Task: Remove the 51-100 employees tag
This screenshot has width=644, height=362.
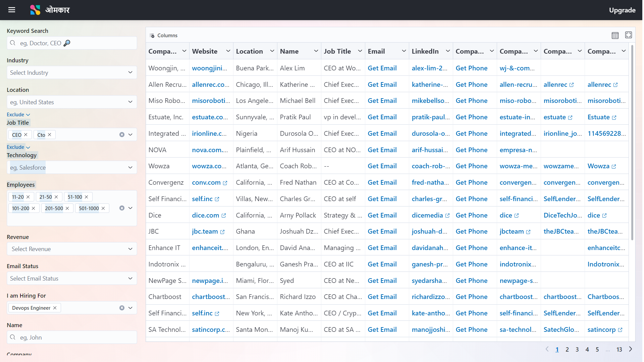Action: (x=87, y=197)
